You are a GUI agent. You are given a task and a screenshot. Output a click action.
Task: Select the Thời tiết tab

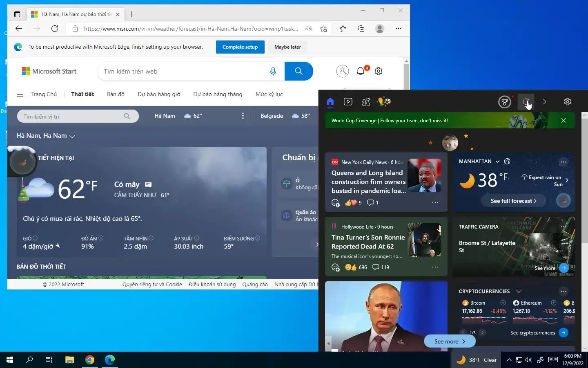tap(82, 94)
